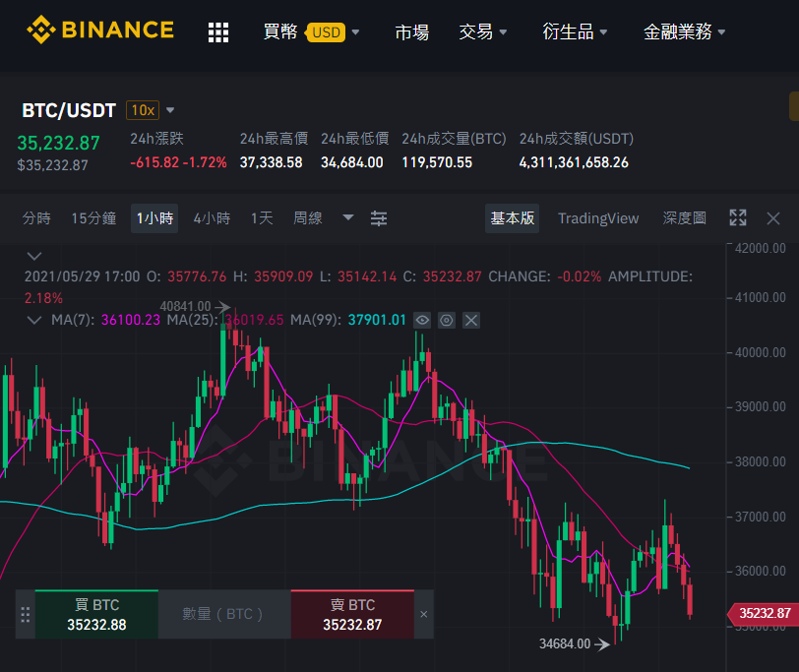799x672 pixels.
Task: Collapse the MA indicator row
Action: point(34,320)
